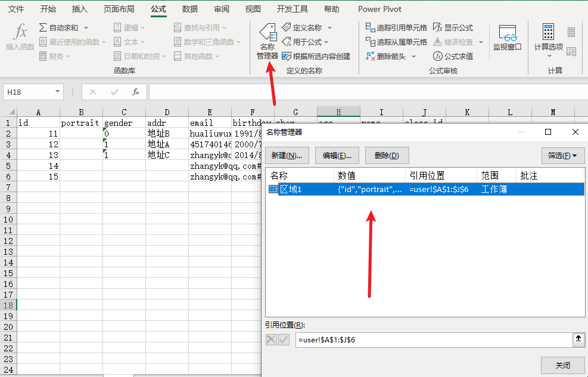Viewport: 588px width, 377px height.
Task: Open the Financial (财务) functions list
Action: point(55,56)
